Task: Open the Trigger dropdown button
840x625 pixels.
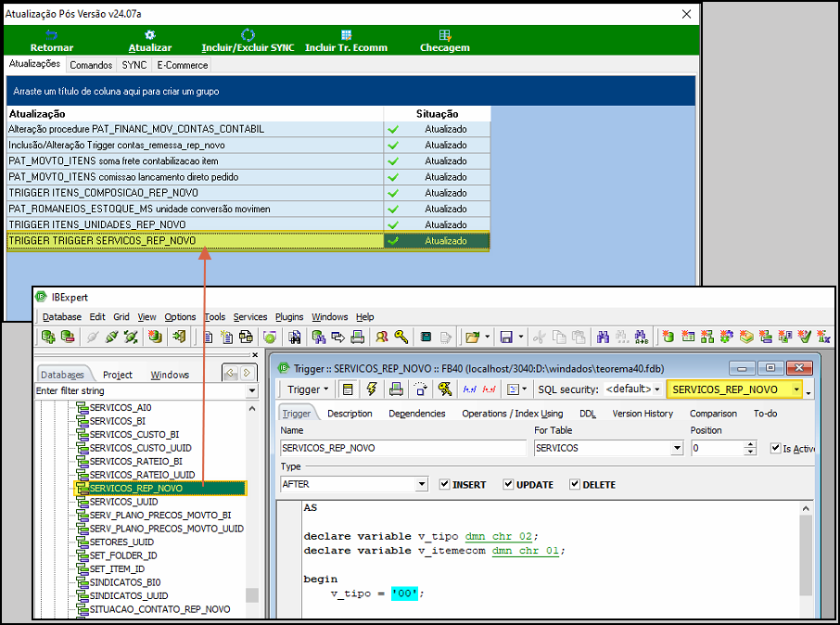Action: tap(308, 389)
